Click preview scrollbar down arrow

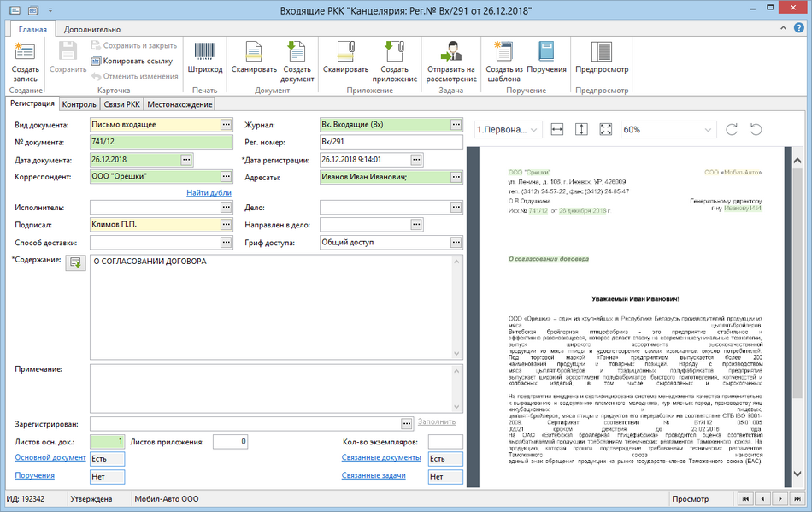point(797,474)
